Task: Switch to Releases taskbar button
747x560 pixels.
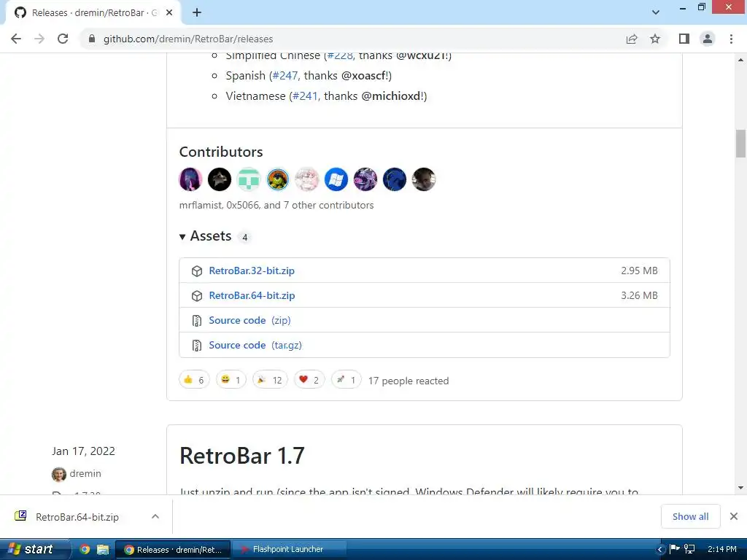Action: 174,550
